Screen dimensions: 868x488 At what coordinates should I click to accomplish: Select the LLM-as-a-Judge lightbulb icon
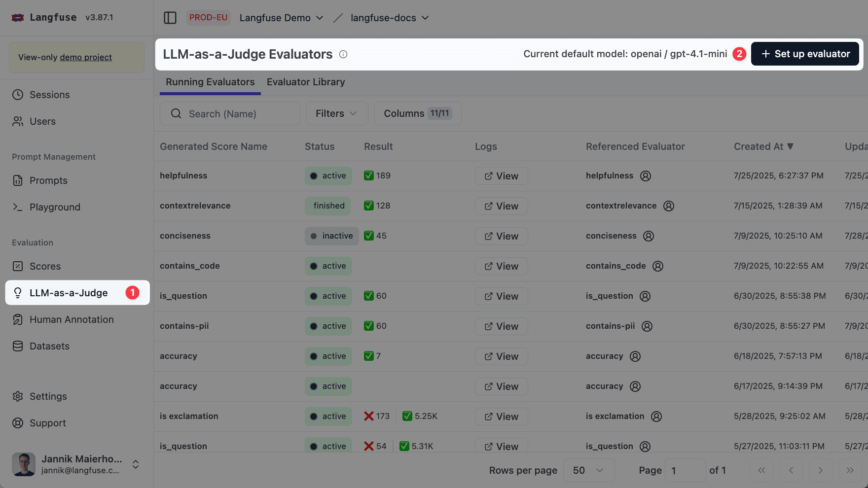tap(18, 293)
